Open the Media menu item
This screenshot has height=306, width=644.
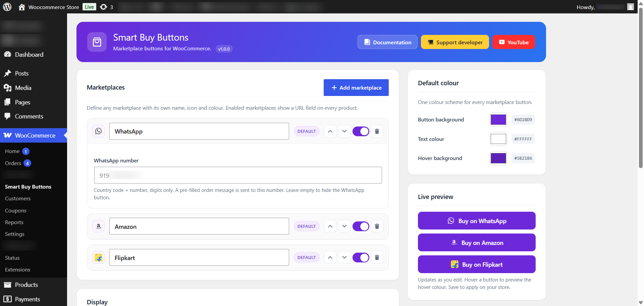click(34, 88)
